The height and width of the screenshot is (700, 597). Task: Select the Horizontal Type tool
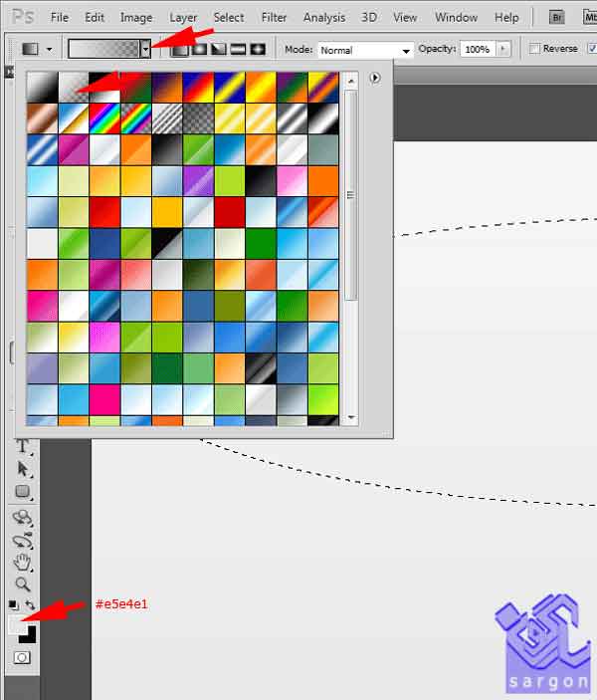(22, 447)
